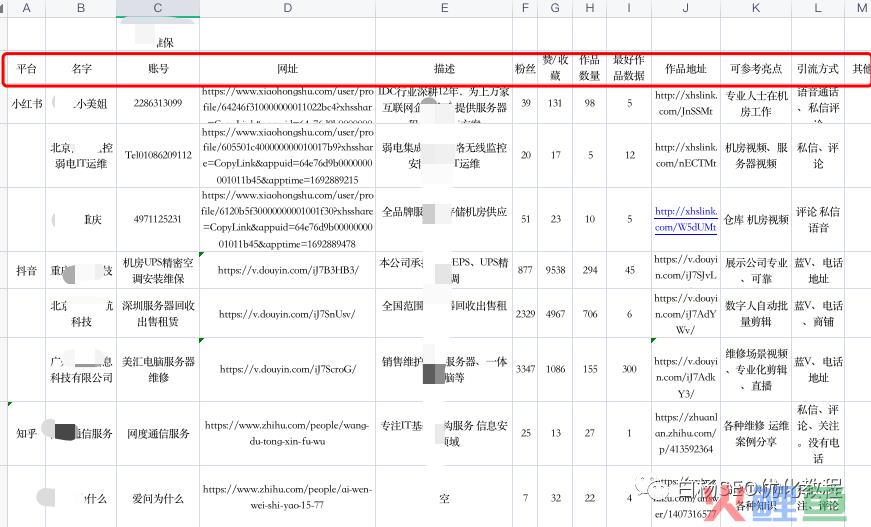Click the 平台 header cell
871x527 pixels.
(26, 69)
